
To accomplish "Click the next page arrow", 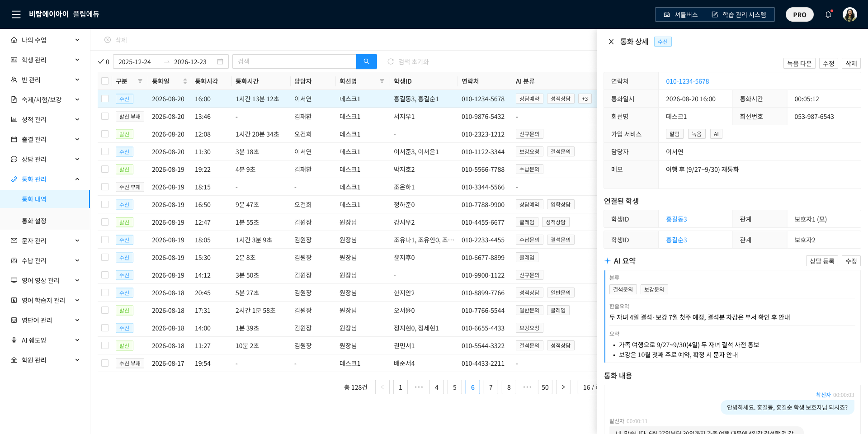I will [563, 387].
